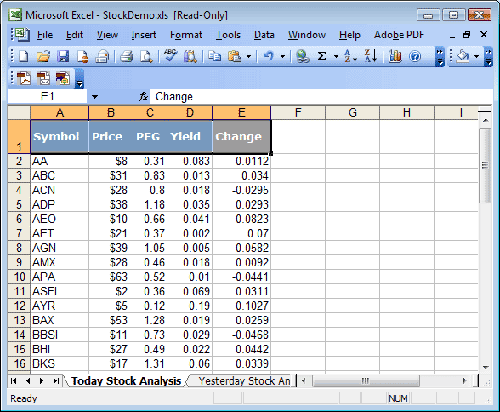The height and width of the screenshot is (412, 500).
Task: Save the workbook with the floppy disk icon
Action: coord(63,56)
